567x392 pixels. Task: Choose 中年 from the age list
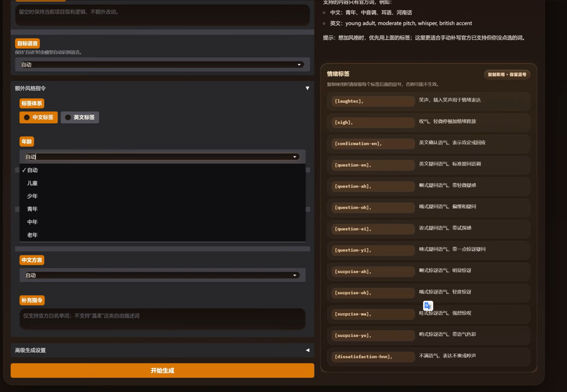point(32,222)
